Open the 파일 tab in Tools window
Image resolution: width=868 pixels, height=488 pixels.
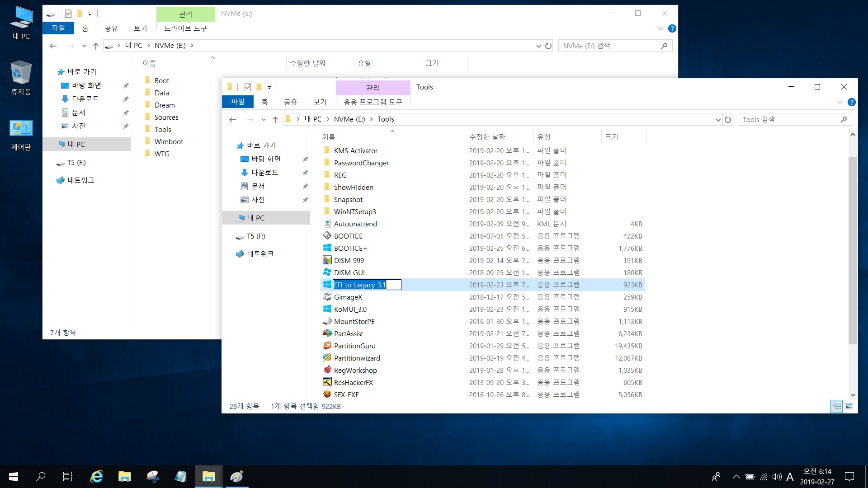(x=238, y=102)
